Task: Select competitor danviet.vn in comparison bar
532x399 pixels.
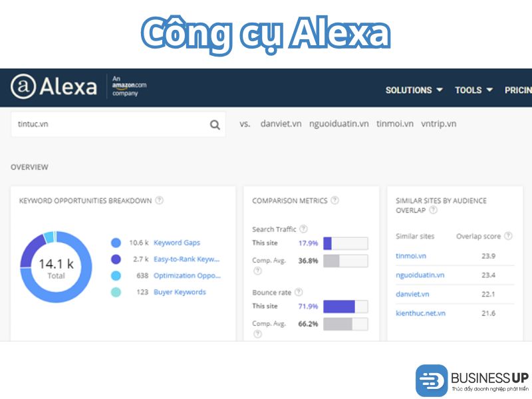Action: tap(281, 124)
